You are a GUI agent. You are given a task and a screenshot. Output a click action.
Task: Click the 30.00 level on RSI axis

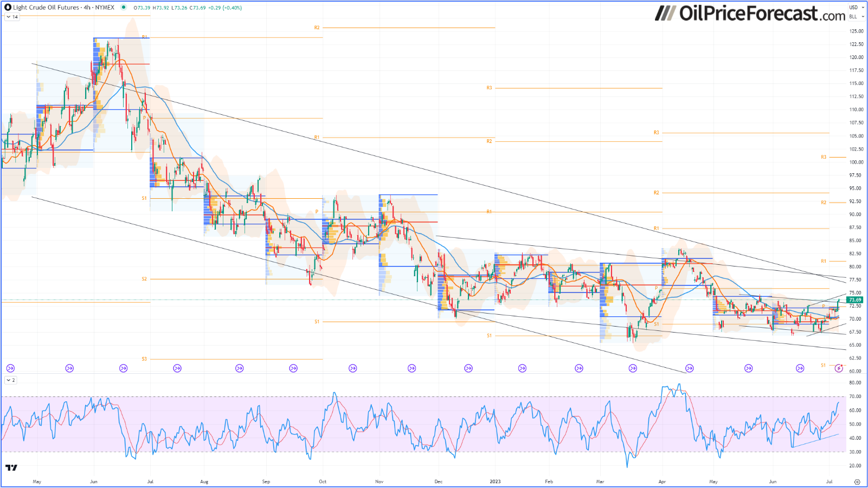coord(855,452)
